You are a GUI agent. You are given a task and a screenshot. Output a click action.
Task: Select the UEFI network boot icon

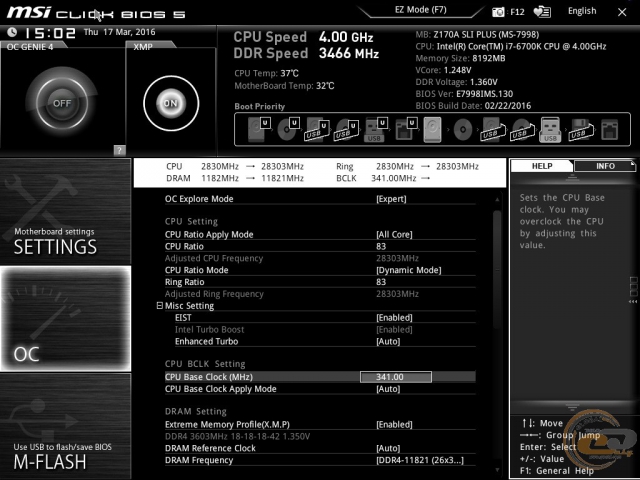coord(406,129)
